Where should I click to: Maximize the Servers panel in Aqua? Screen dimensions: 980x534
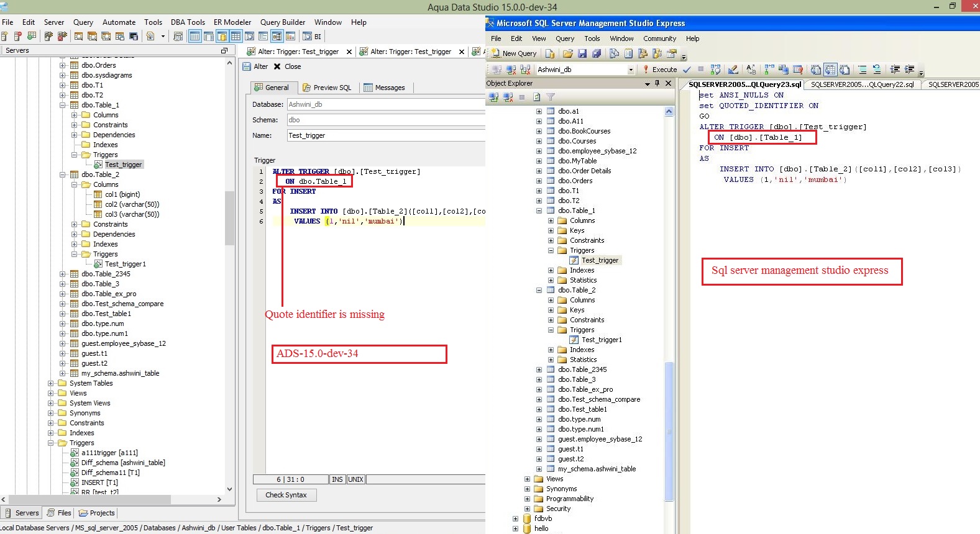tap(224, 50)
